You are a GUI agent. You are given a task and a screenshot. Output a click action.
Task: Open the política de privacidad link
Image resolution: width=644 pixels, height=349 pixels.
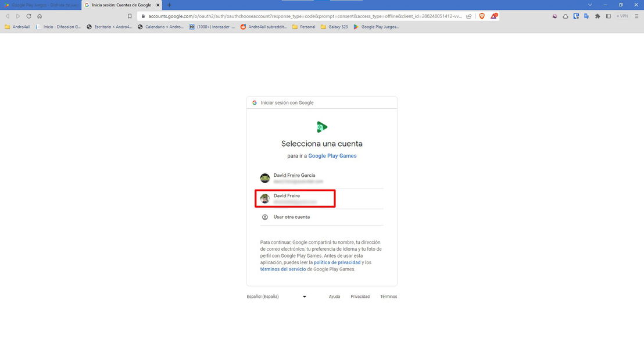(x=337, y=262)
